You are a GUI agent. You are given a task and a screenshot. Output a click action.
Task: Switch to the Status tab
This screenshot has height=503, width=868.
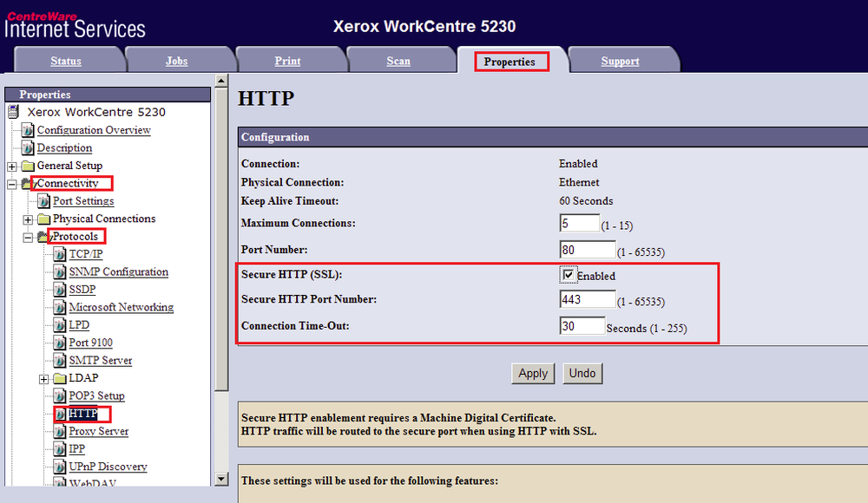tap(66, 62)
